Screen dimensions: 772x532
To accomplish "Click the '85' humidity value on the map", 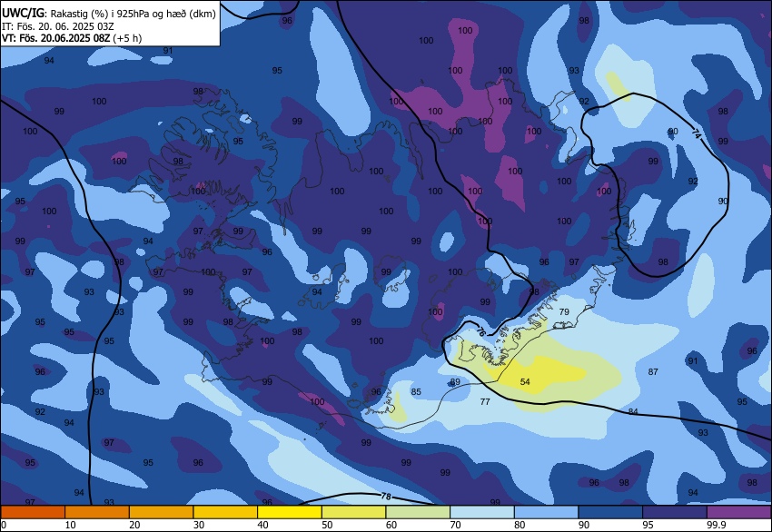I will tap(416, 392).
